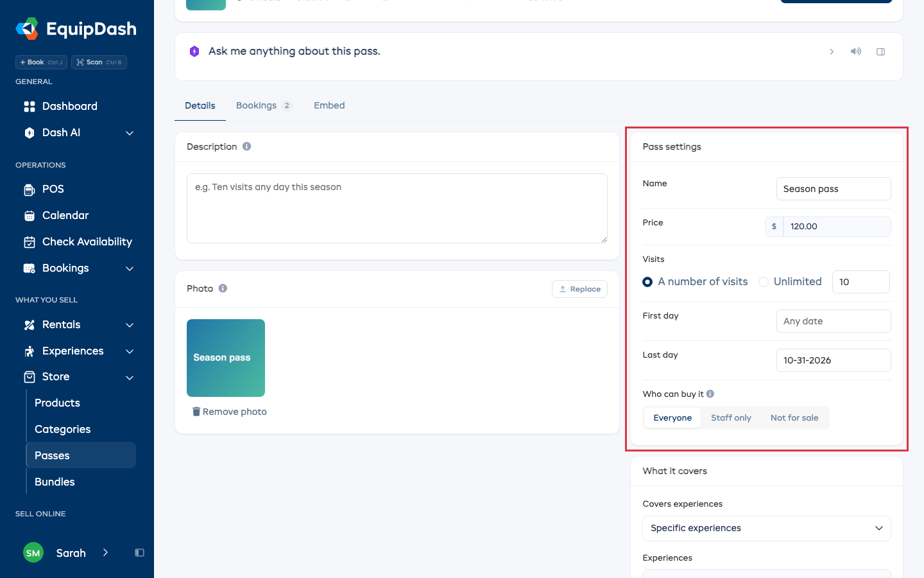Viewport: 924px width, 578px height.
Task: Click the Rentals tools icon
Action: 30,325
